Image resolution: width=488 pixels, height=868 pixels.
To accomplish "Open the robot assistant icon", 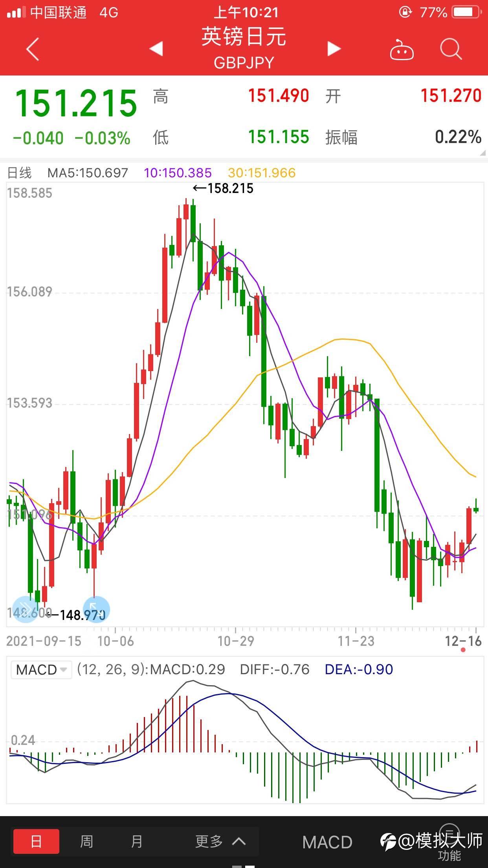I will coord(402,50).
